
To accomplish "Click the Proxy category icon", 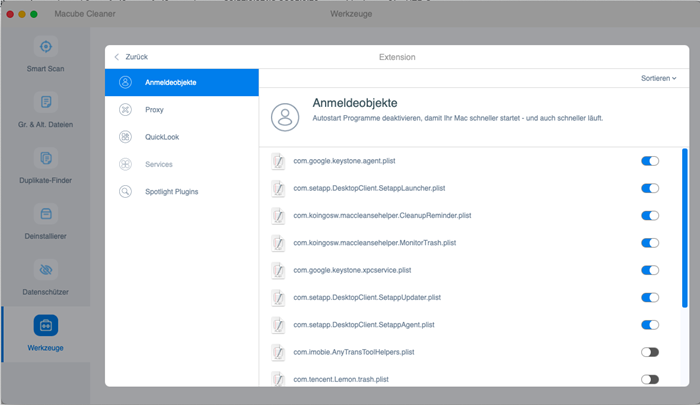I will coord(125,109).
